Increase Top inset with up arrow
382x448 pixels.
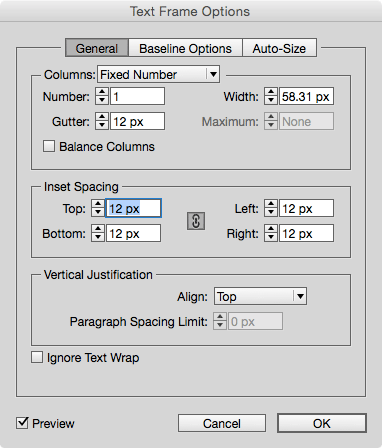pyautogui.click(x=98, y=204)
